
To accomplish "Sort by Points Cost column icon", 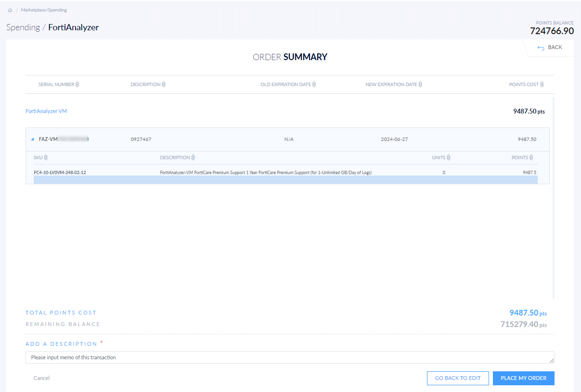I will (x=542, y=84).
